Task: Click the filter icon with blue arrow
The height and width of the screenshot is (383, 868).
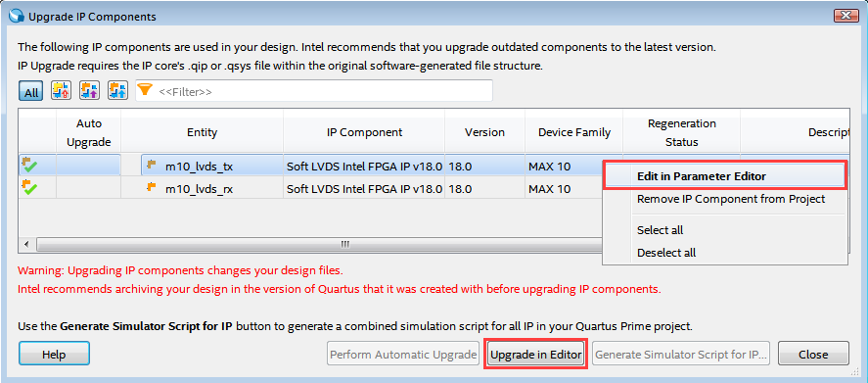Action: click(117, 90)
